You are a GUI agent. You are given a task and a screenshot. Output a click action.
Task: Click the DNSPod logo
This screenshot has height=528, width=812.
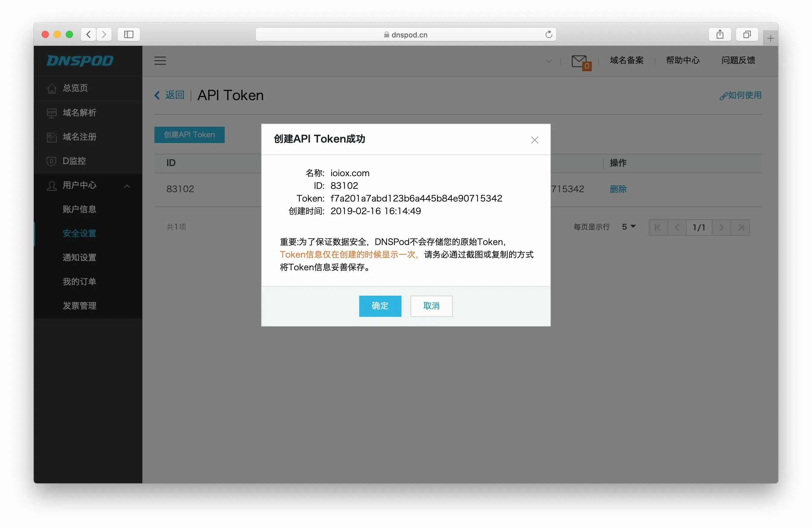pos(80,61)
